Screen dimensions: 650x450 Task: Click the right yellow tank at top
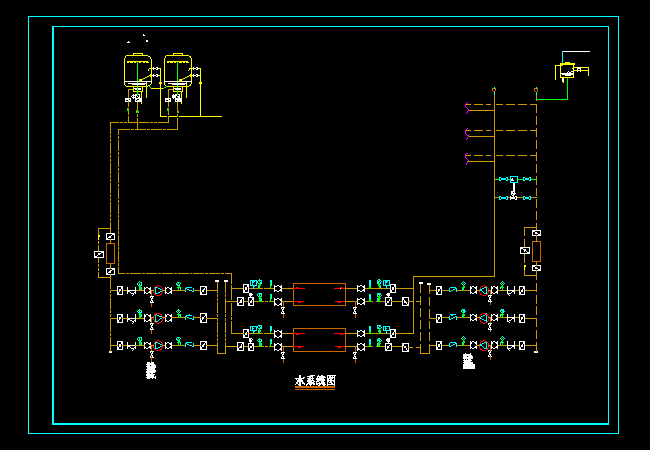[177, 70]
